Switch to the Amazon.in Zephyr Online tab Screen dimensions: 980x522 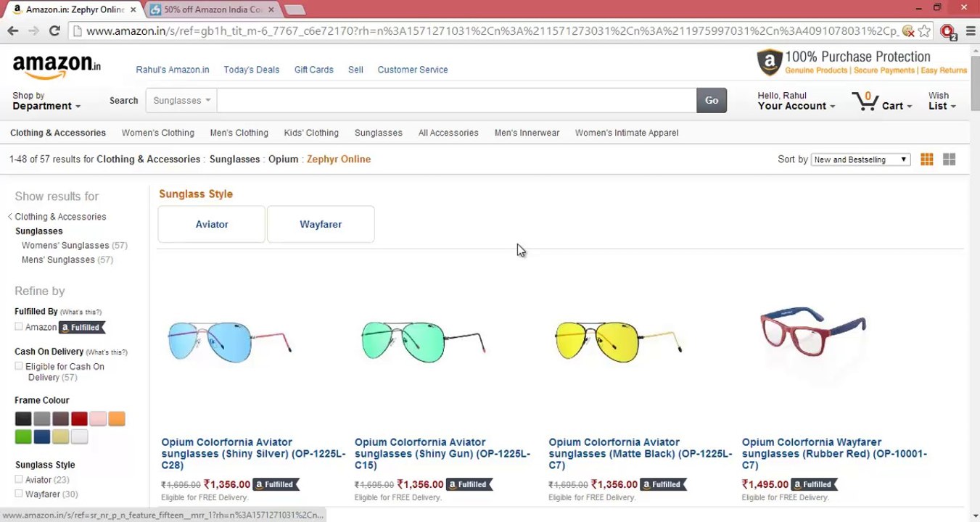(73, 9)
